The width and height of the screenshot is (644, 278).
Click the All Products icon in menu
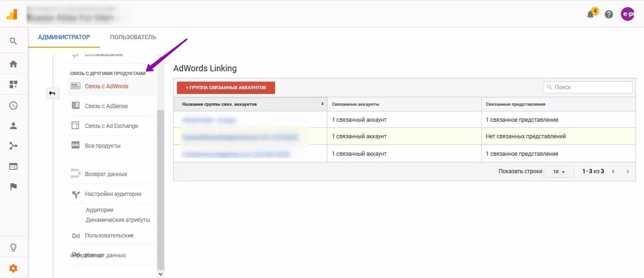(75, 145)
